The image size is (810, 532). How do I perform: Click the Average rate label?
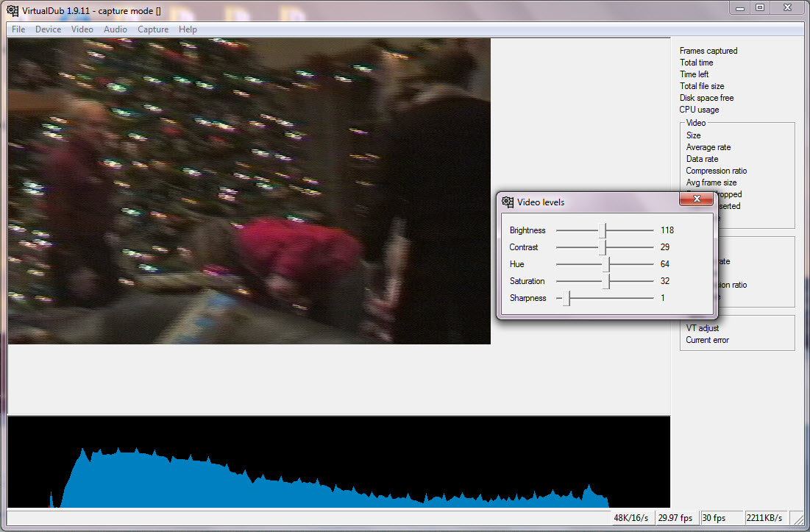click(x=708, y=147)
